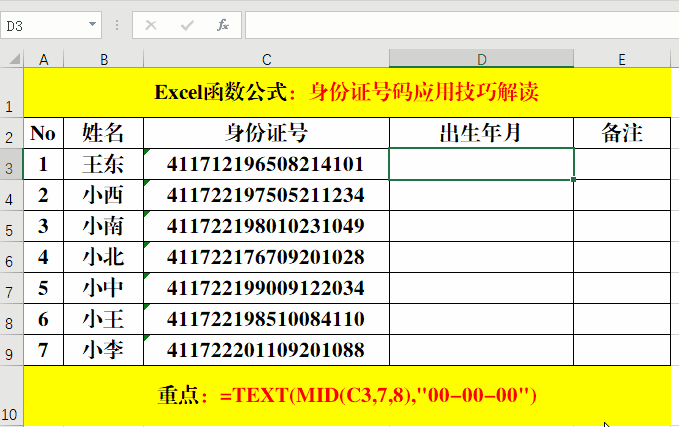The height and width of the screenshot is (427, 679).
Task: Click ID number 411722199009122034
Action: pyautogui.click(x=266, y=288)
